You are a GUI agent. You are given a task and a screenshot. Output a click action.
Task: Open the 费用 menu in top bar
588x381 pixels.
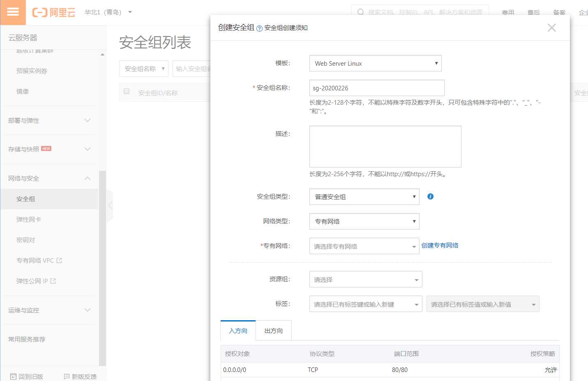point(508,12)
